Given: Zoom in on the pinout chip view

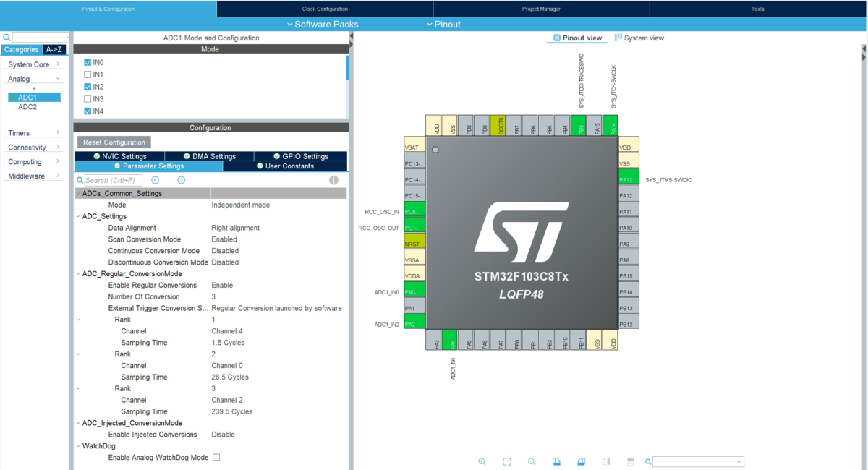Looking at the screenshot, I should coord(482,461).
